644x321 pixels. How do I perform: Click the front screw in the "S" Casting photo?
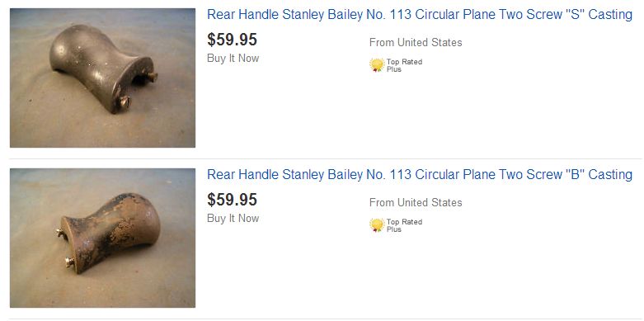125,102
